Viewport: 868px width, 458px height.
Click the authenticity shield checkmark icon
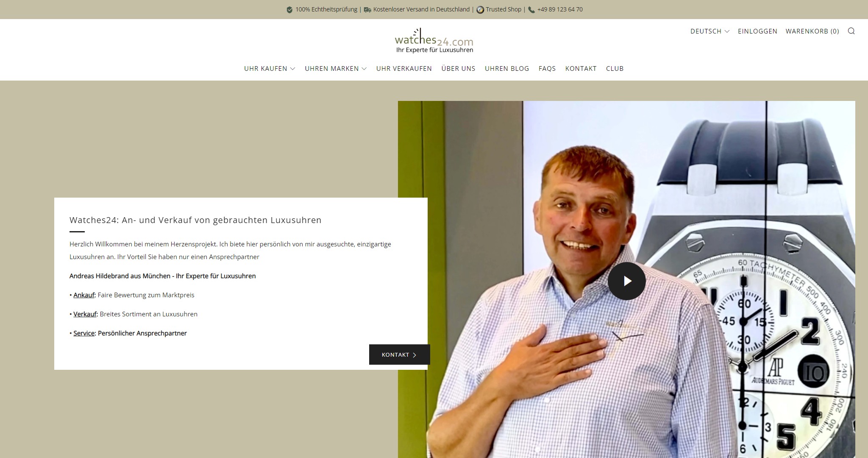(289, 10)
